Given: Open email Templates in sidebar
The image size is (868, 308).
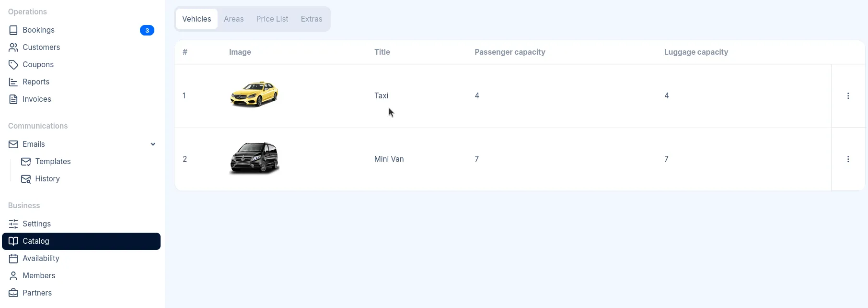Looking at the screenshot, I should pos(53,162).
